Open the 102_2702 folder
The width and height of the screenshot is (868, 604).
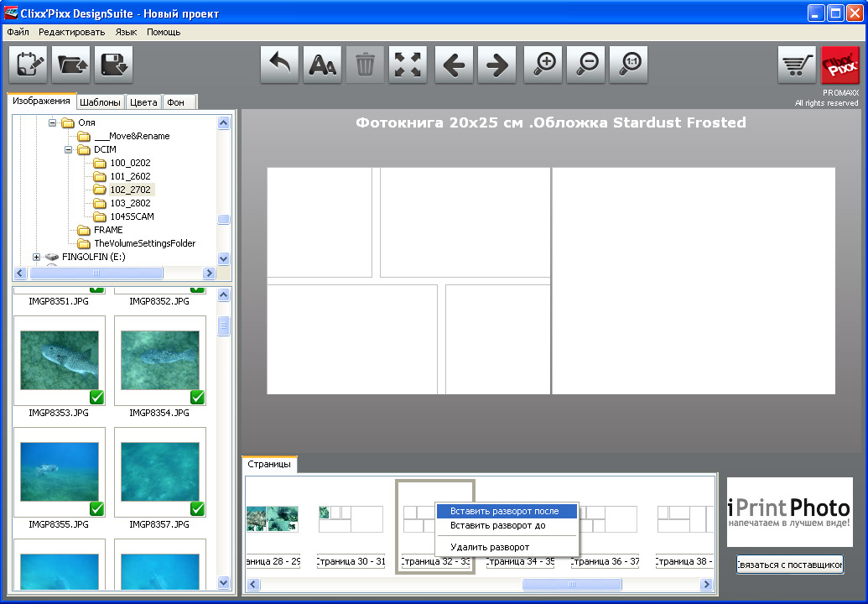130,190
